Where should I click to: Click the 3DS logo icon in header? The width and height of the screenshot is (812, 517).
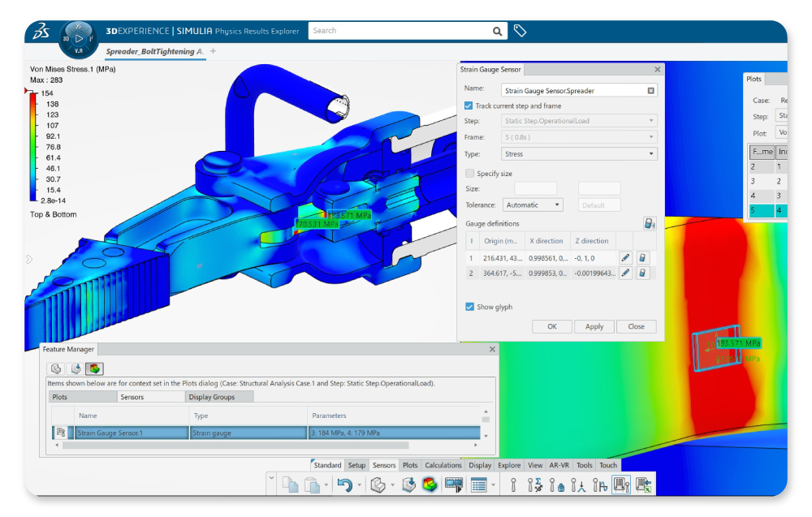click(x=41, y=32)
